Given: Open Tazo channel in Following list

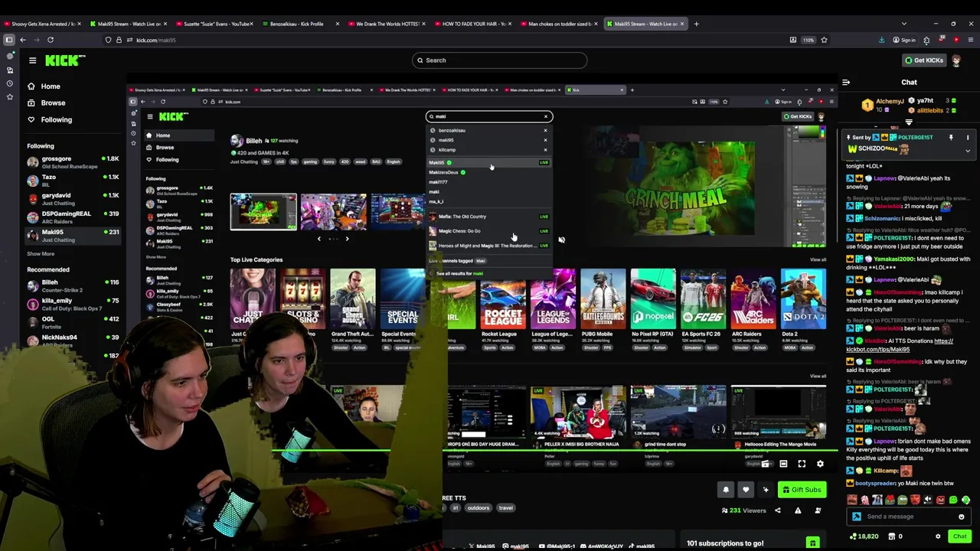Looking at the screenshot, I should coord(73,181).
